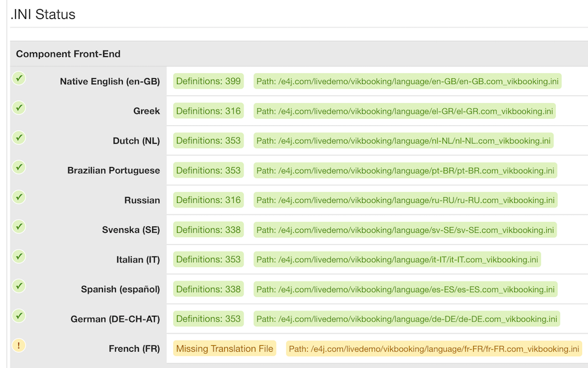Select the Dutch (NL) status checkmark icon
This screenshot has height=368, width=588.
pos(19,138)
